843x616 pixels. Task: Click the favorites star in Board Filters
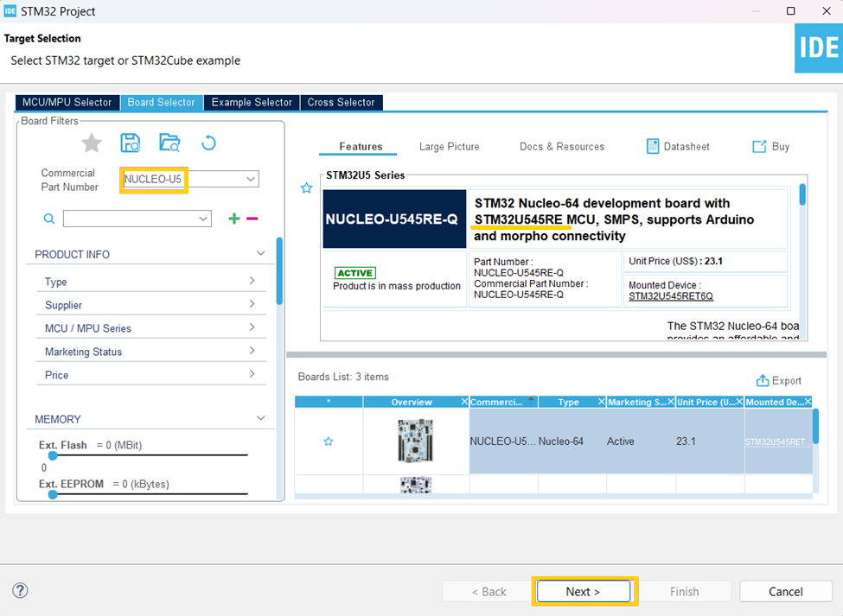(x=92, y=143)
